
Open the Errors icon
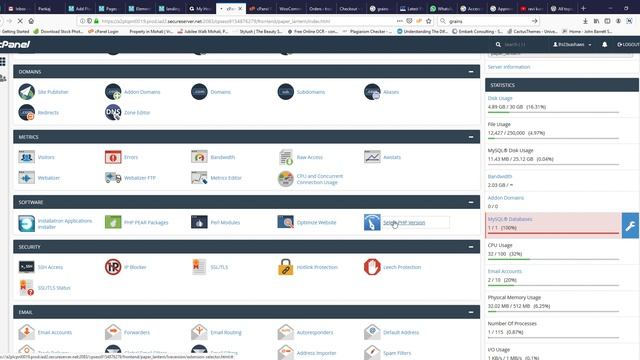[113, 157]
